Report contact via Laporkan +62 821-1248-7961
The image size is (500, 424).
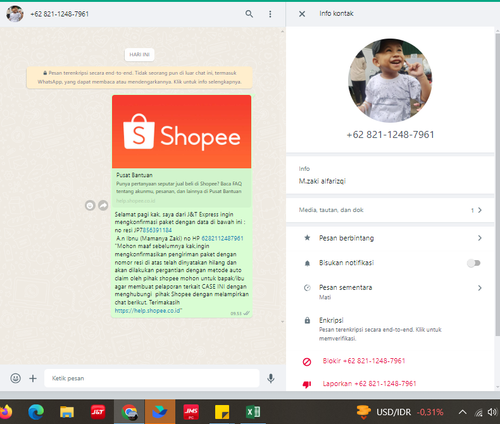(369, 384)
